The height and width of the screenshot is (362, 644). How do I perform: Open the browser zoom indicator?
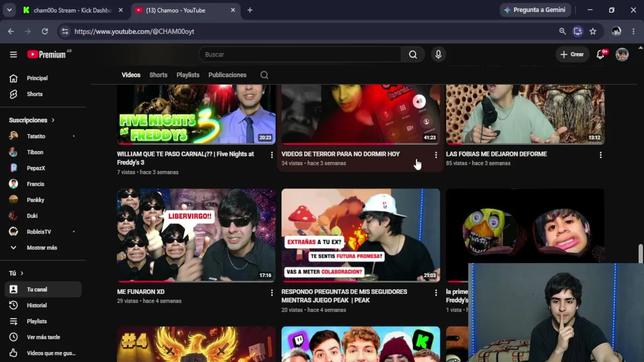(x=562, y=31)
